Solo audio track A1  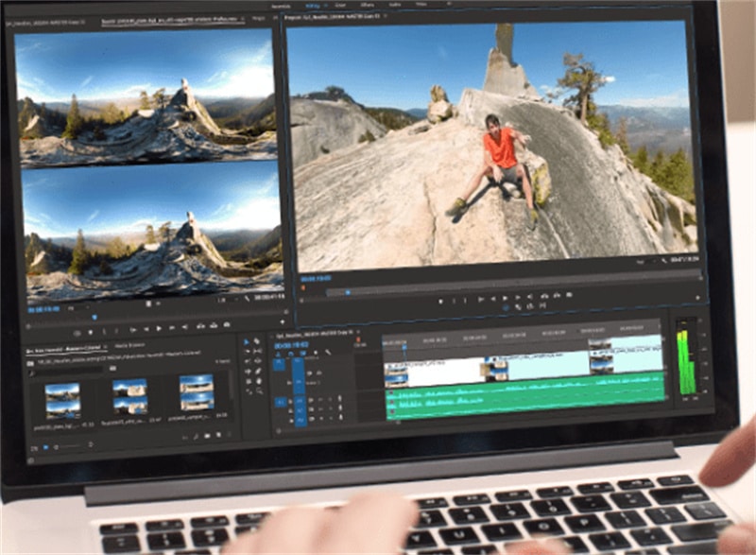331,399
